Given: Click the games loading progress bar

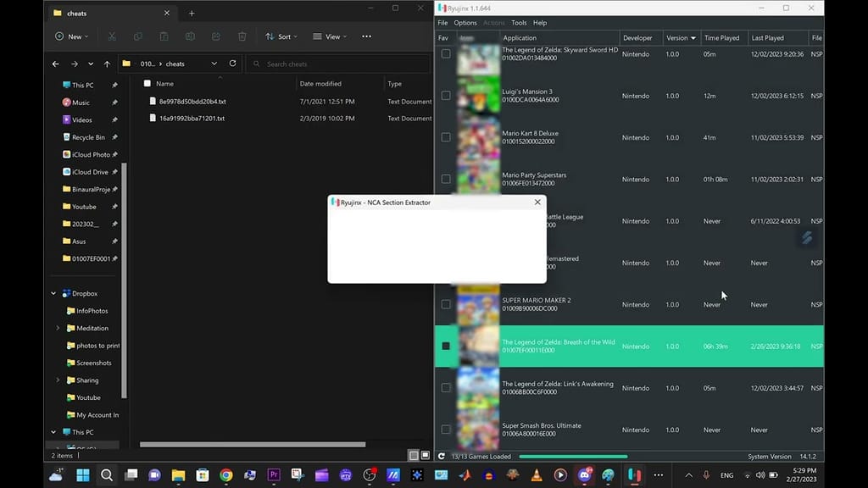Looking at the screenshot, I should 573,457.
